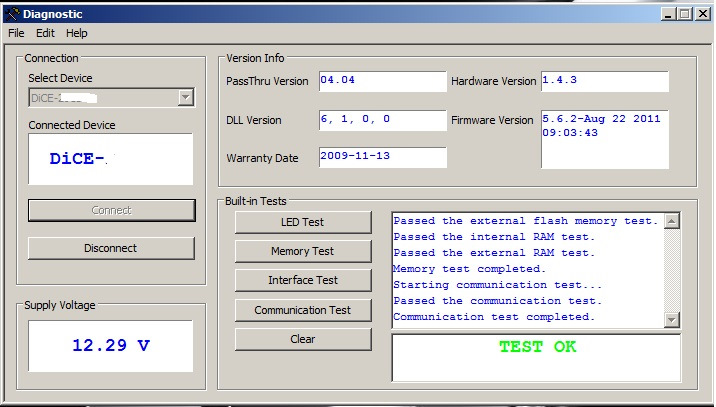Click the Diagnostic title bar app icon
The image size is (716, 407).
[x=12, y=14]
